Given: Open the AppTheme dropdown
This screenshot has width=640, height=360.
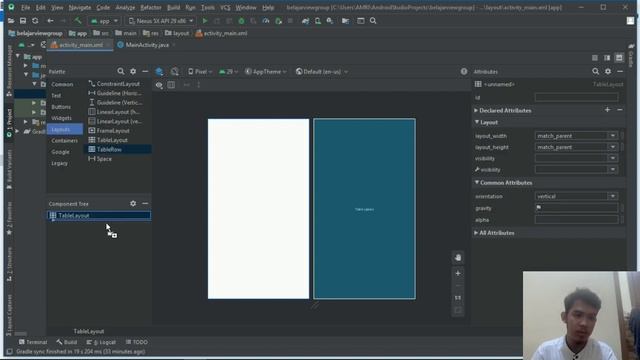Looking at the screenshot, I should point(266,71).
